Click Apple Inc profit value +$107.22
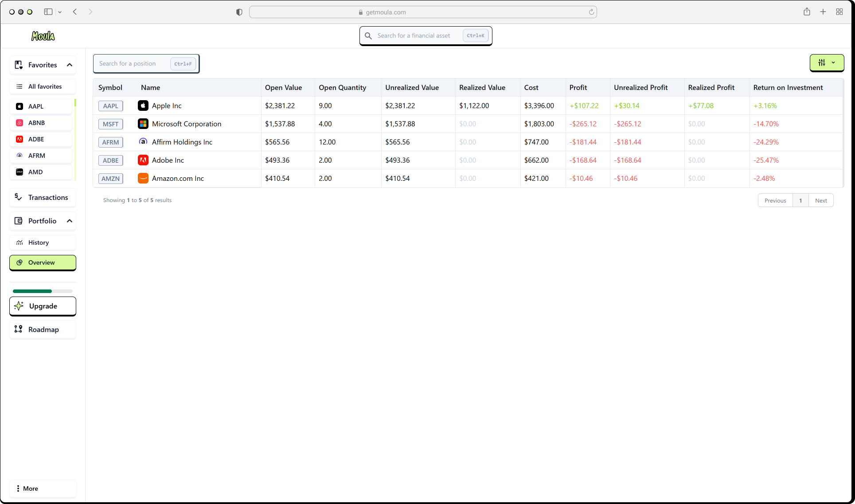855x504 pixels. click(584, 106)
